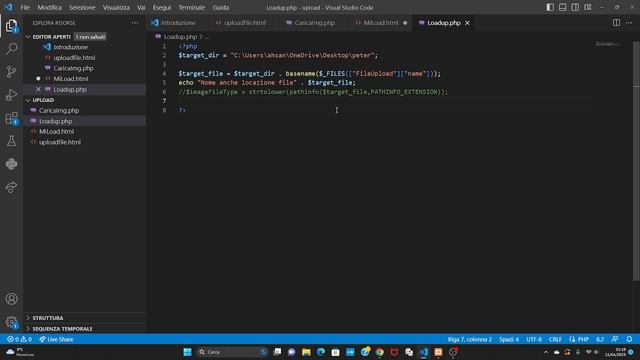Open the Explorer view in activity bar

point(11,26)
